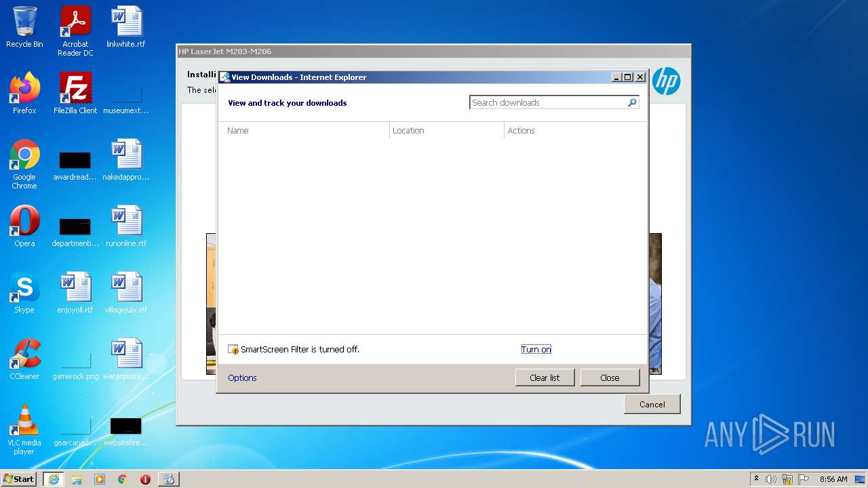Open the Opera browser shortcut
Viewport: 868px width, 488px height.
[x=24, y=226]
